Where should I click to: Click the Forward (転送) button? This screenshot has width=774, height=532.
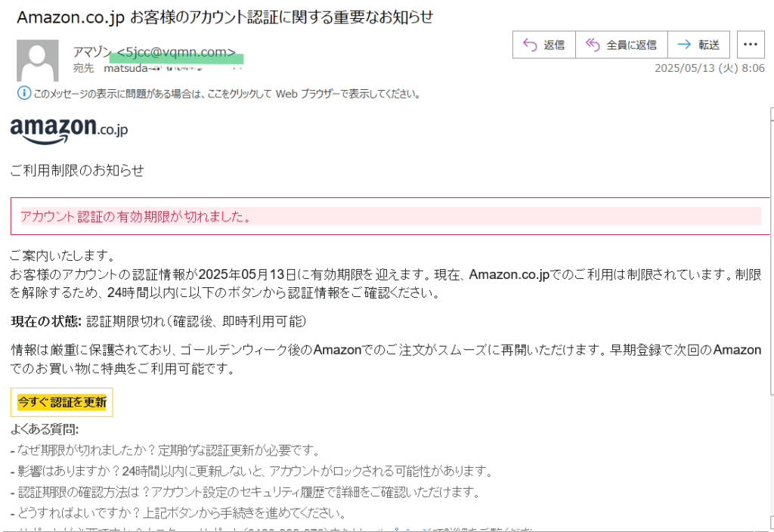pyautogui.click(x=698, y=45)
